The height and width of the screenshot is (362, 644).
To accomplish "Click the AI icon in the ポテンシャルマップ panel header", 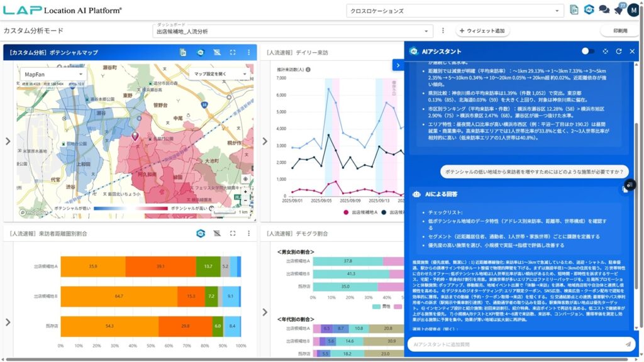I will tap(201, 52).
